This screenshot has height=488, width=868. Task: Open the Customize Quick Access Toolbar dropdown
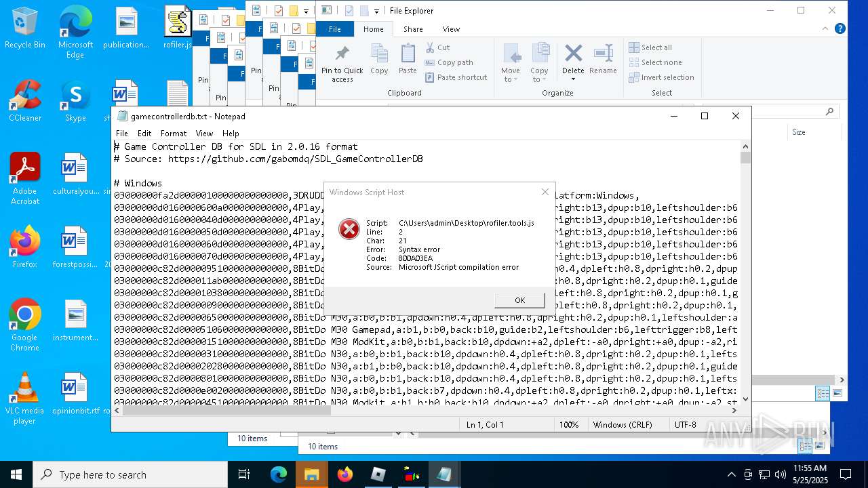pos(378,11)
